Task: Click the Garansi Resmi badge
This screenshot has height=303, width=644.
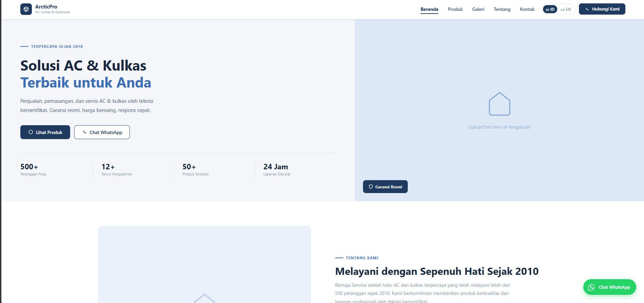Action: tap(385, 187)
